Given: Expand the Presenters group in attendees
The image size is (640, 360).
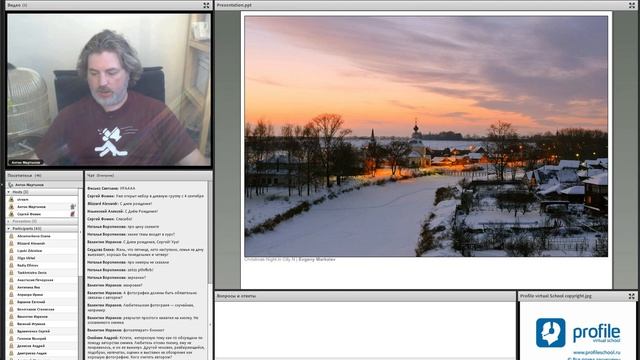Looking at the screenshot, I should (x=9, y=221).
